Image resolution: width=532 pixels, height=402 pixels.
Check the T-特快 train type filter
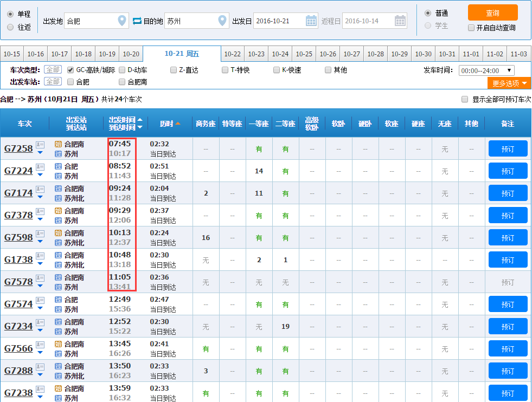click(225, 70)
